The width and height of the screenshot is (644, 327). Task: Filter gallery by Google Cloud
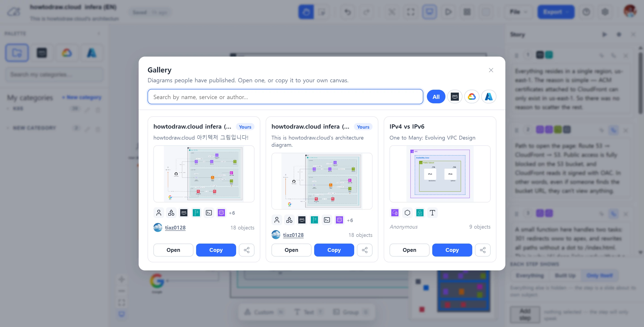[472, 96]
